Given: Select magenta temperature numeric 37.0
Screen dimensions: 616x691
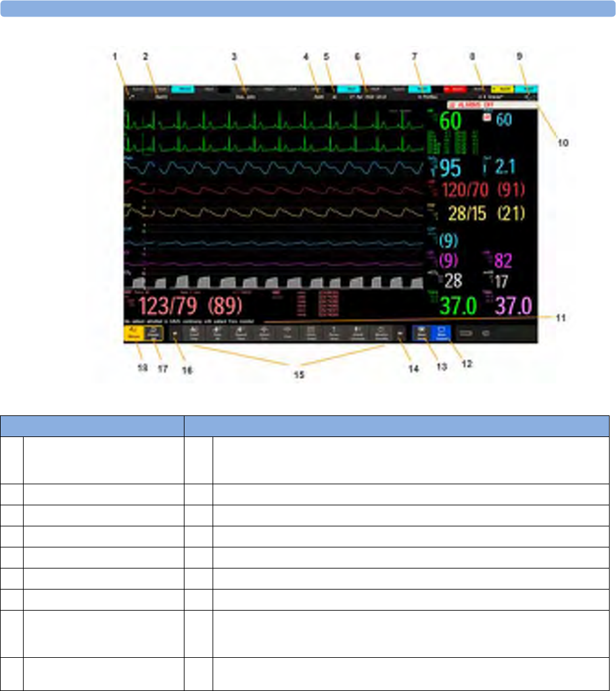Looking at the screenshot, I should pyautogui.click(x=513, y=306).
